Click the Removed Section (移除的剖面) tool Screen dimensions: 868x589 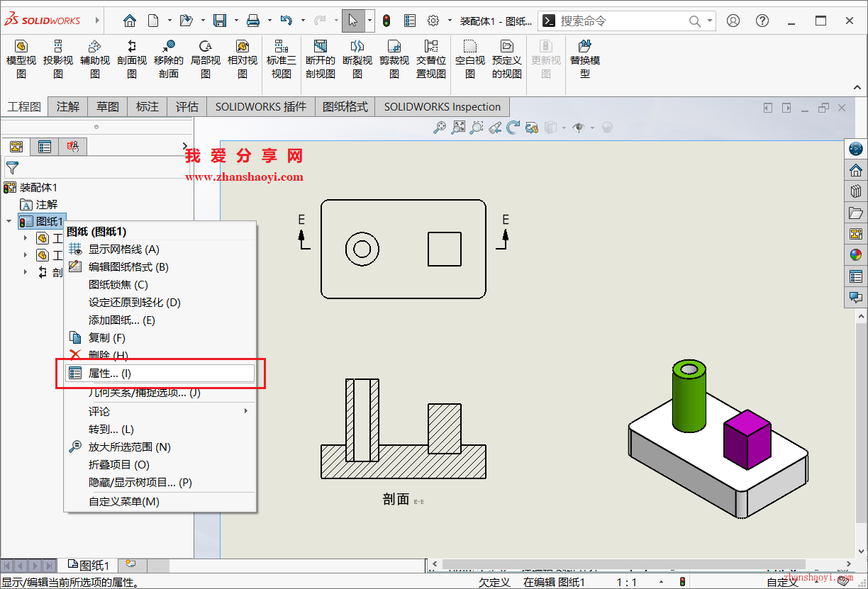coord(169,59)
